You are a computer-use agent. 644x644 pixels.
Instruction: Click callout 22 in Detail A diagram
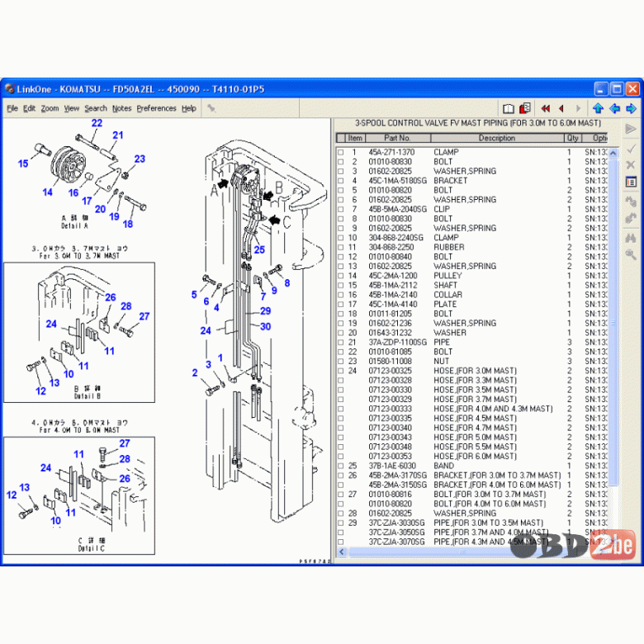pyautogui.click(x=97, y=123)
